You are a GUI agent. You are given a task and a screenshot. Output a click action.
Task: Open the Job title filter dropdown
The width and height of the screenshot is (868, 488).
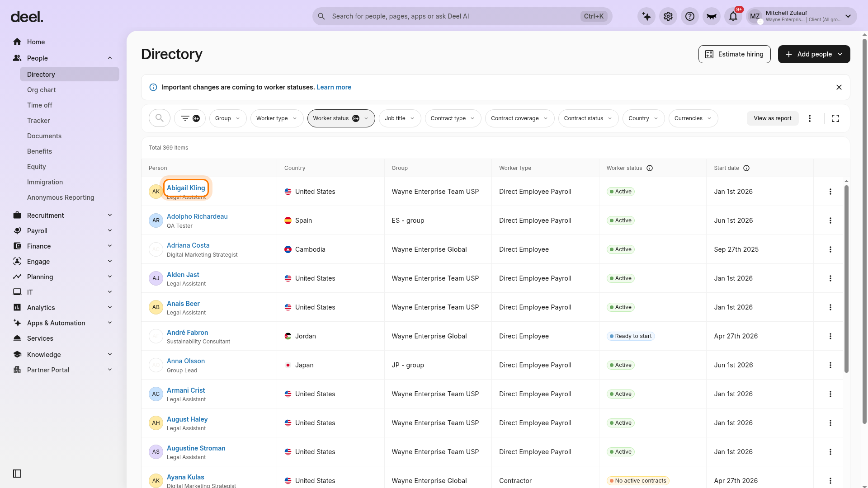400,118
